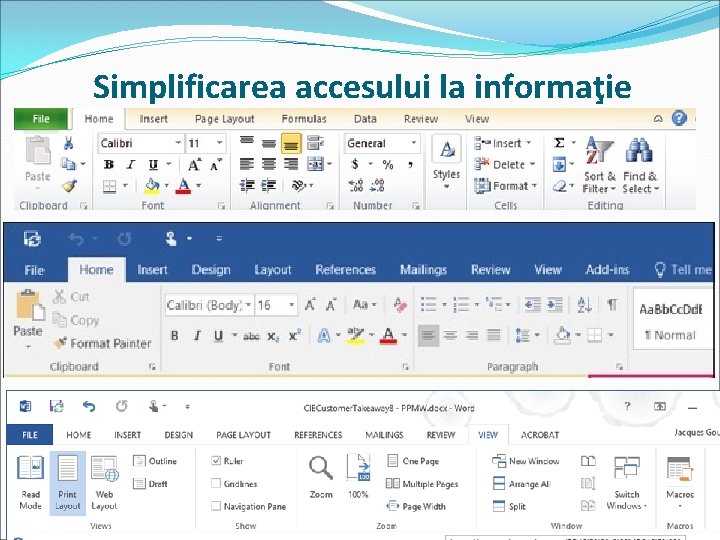Click Web Layout view button
The height and width of the screenshot is (540, 720).
click(104, 483)
